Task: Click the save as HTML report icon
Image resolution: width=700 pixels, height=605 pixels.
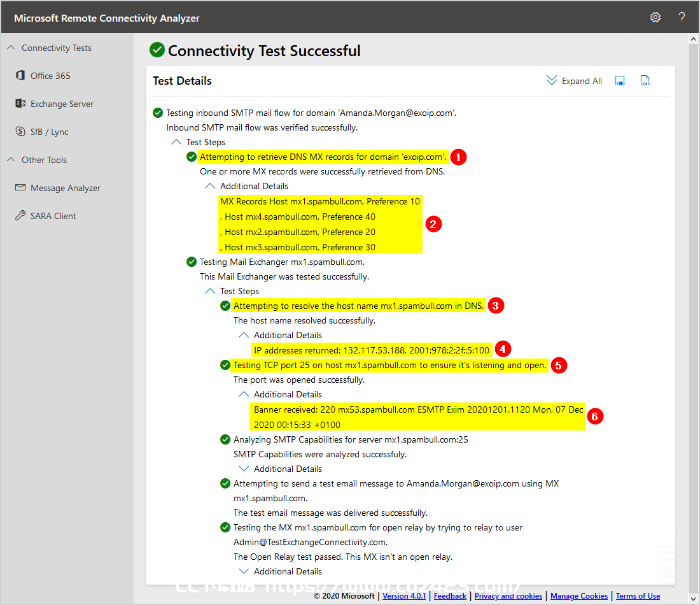Action: coord(645,81)
